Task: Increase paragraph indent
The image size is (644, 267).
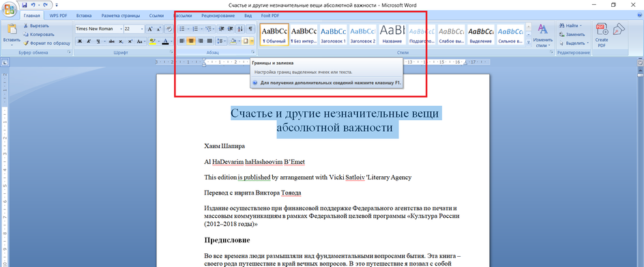Action: (231, 29)
